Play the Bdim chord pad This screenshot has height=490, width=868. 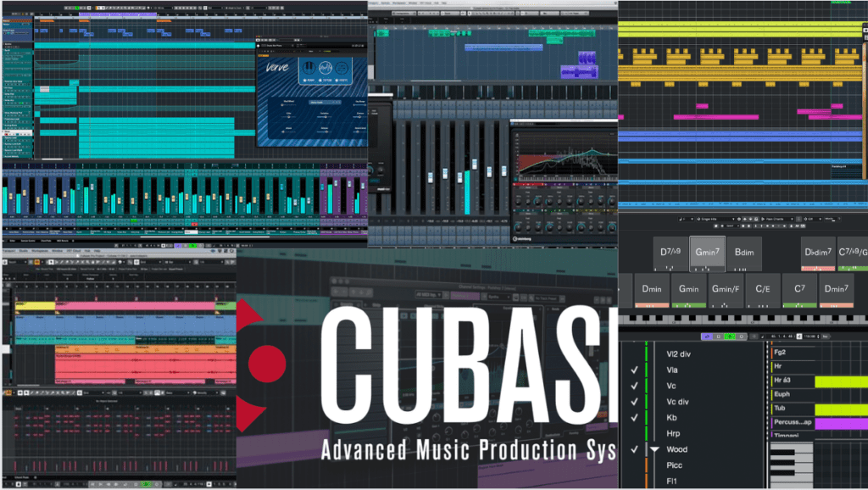[744, 254]
